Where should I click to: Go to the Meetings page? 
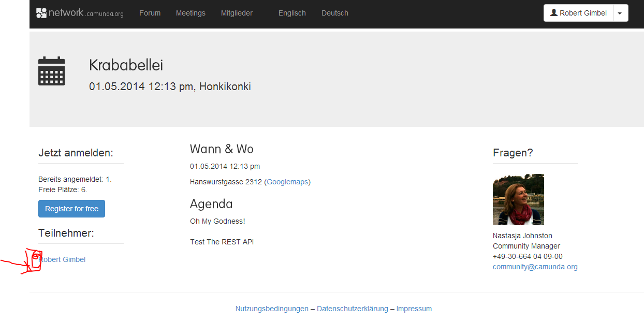[x=191, y=13]
